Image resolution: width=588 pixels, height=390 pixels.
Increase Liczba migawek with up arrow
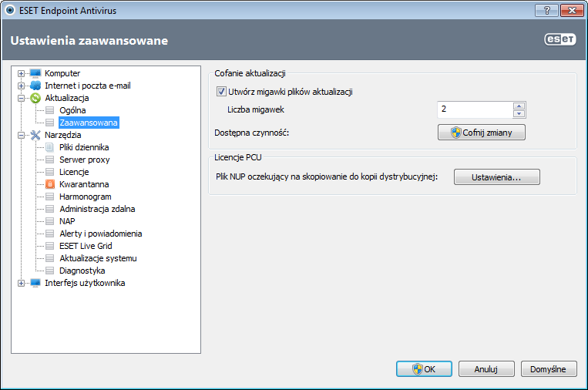pyautogui.click(x=519, y=106)
